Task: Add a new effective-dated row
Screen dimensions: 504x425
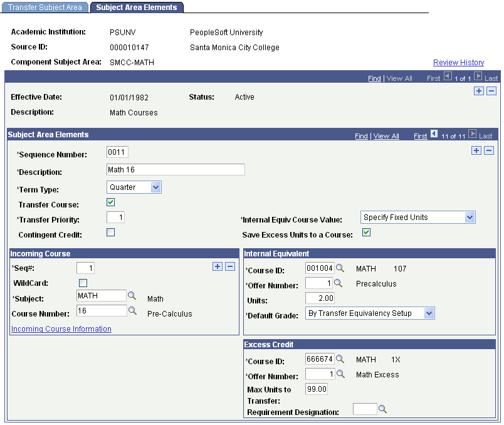Action: click(478, 91)
